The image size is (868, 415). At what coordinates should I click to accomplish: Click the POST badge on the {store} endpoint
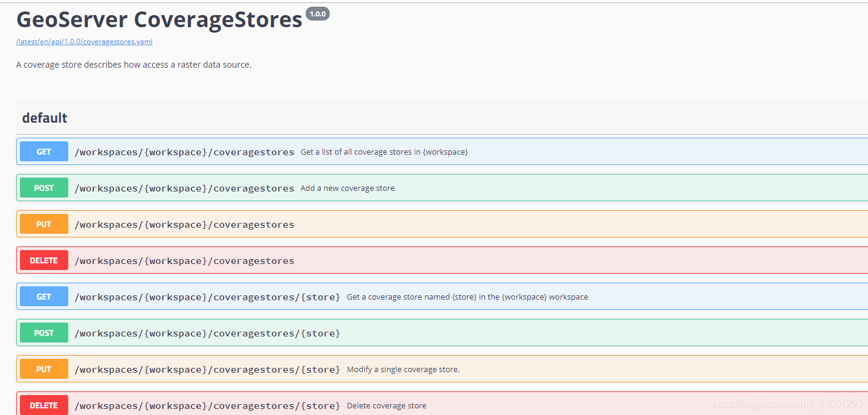coord(43,332)
